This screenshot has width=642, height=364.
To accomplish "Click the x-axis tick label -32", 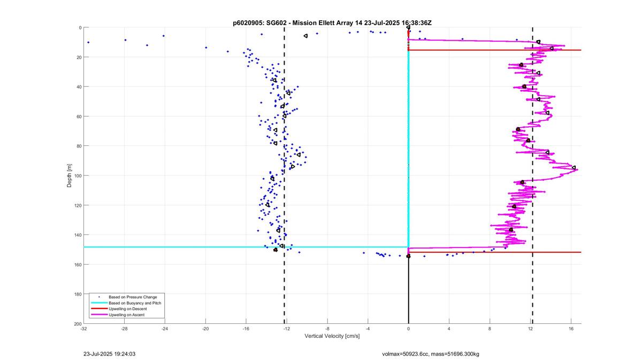I will click(83, 329).
